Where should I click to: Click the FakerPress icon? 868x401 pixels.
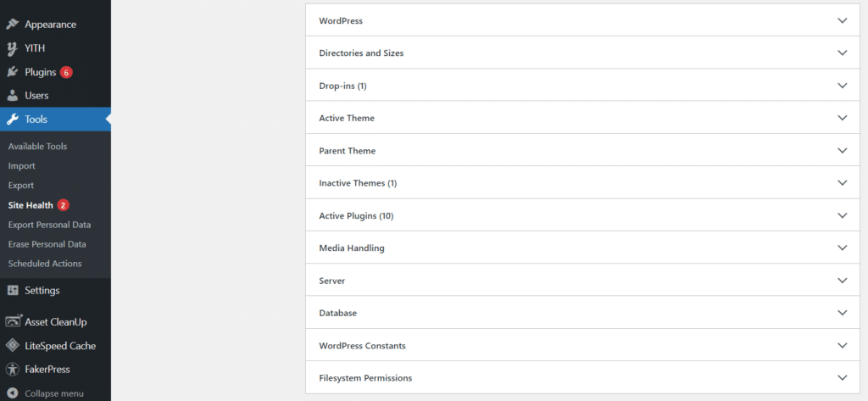point(13,369)
